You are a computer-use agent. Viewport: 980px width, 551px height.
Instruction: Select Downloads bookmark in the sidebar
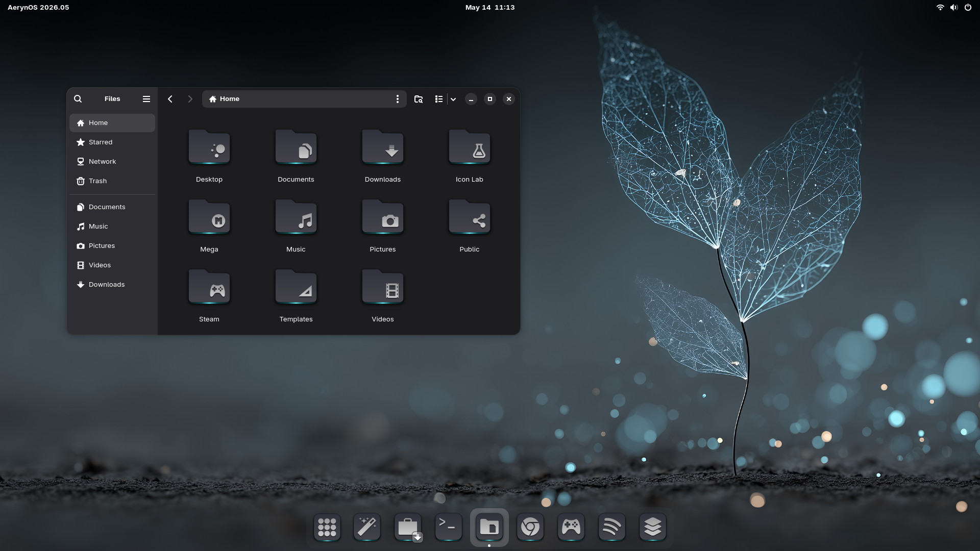click(112, 285)
